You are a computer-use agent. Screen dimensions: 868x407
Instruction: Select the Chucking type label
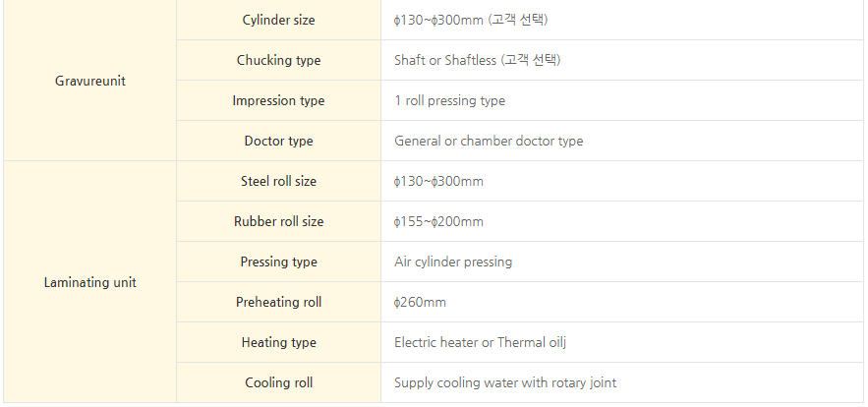point(278,60)
